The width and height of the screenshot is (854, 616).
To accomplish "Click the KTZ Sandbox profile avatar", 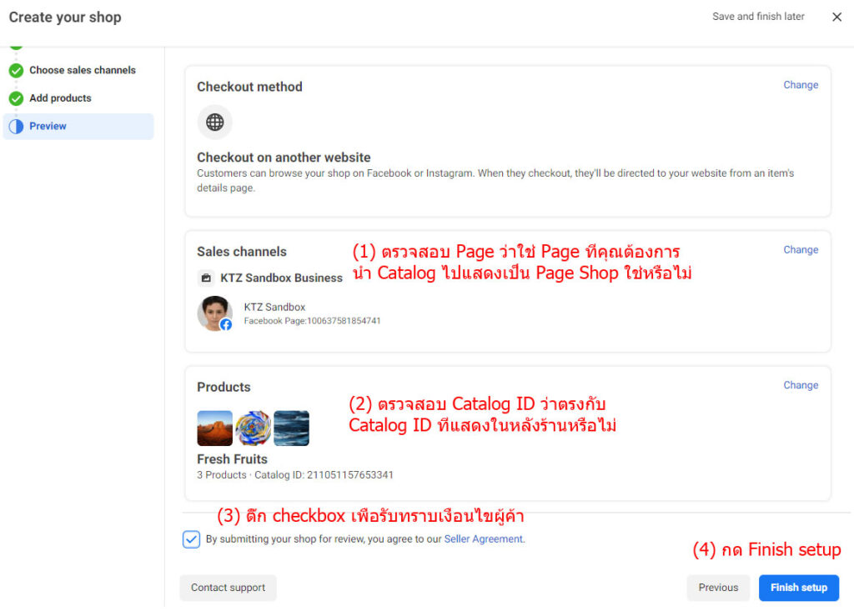I will (213, 313).
